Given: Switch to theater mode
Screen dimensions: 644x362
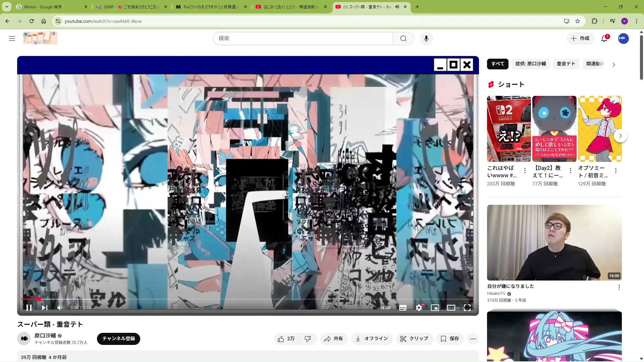Looking at the screenshot, I should coord(451,308).
